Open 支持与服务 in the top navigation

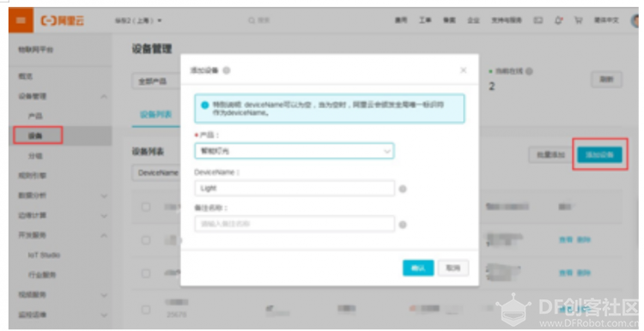tap(507, 20)
